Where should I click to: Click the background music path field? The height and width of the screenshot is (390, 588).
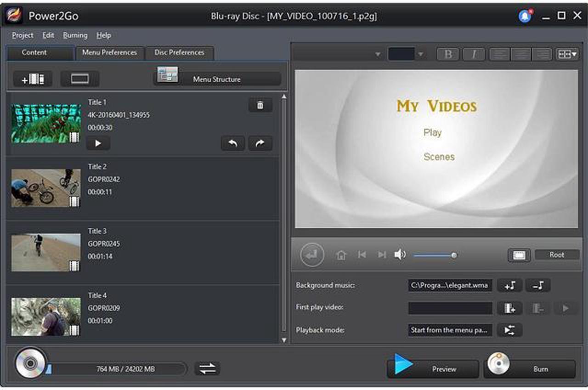[450, 285]
